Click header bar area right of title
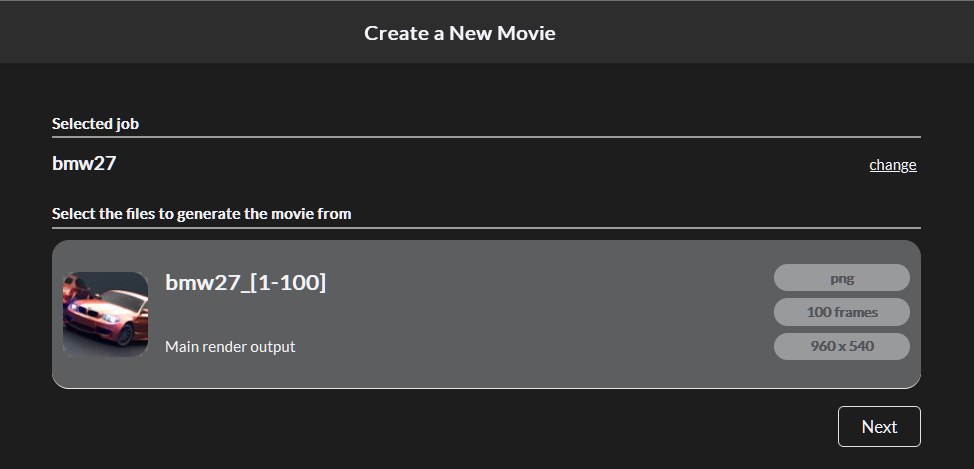 [764, 32]
